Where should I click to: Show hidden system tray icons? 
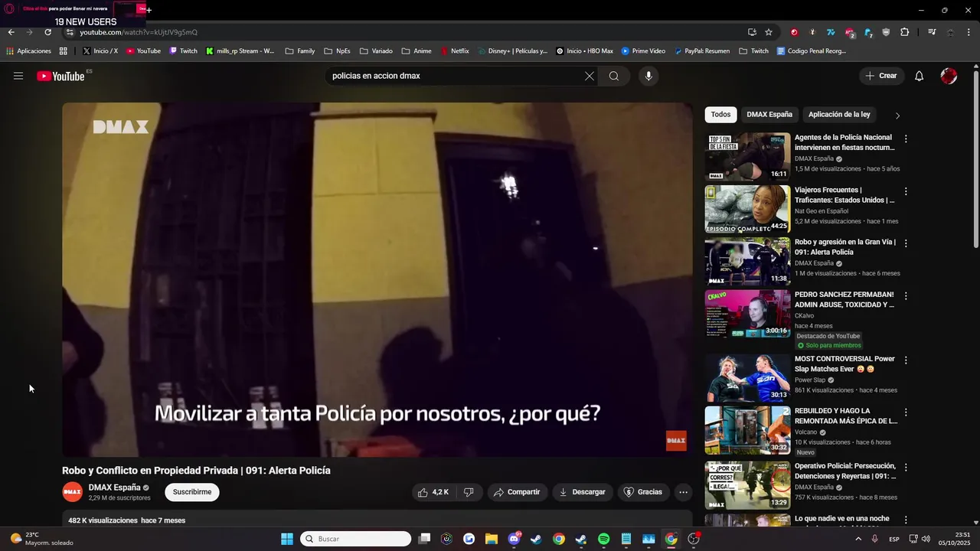click(x=857, y=539)
